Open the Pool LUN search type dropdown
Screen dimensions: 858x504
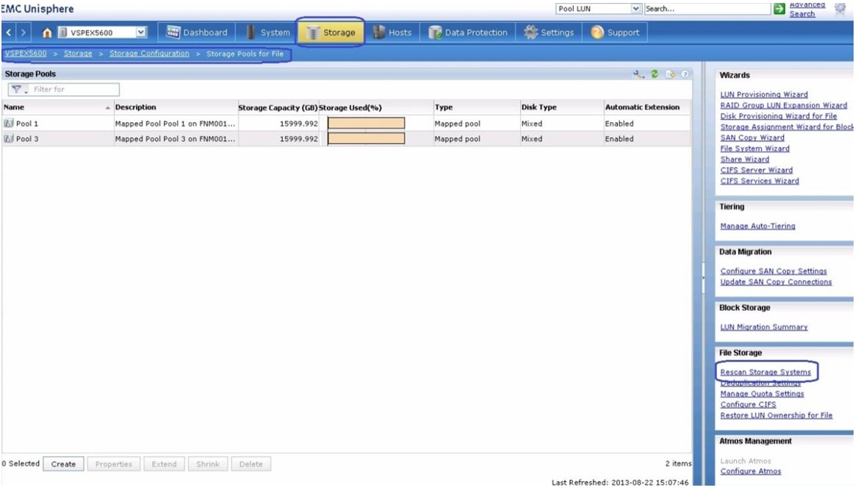(x=635, y=9)
